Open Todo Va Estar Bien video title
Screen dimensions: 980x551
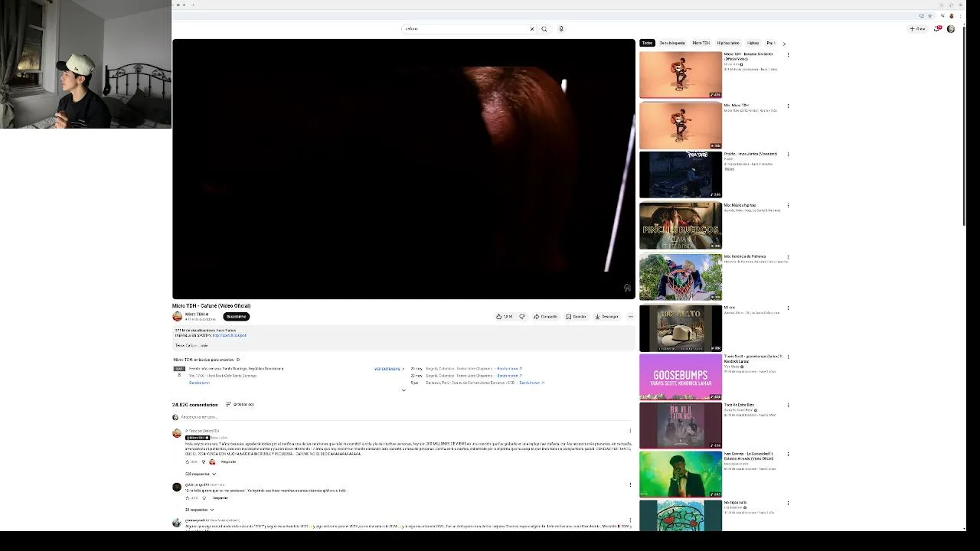739,405
